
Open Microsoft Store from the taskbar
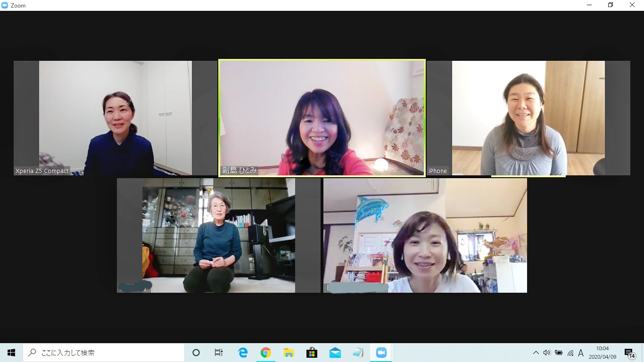click(312, 353)
